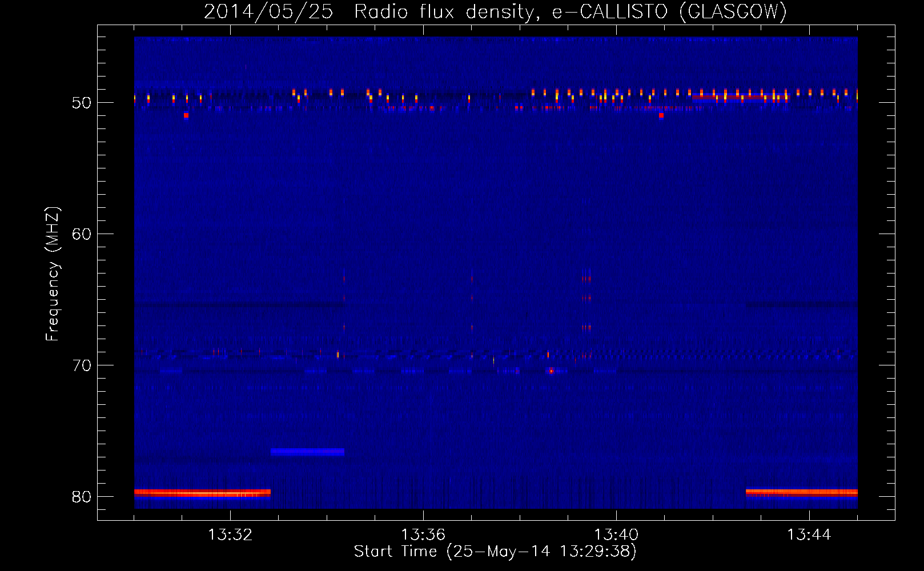Click the red dot near 70 MHz at center
This screenshot has width=924, height=571.
pyautogui.click(x=551, y=371)
